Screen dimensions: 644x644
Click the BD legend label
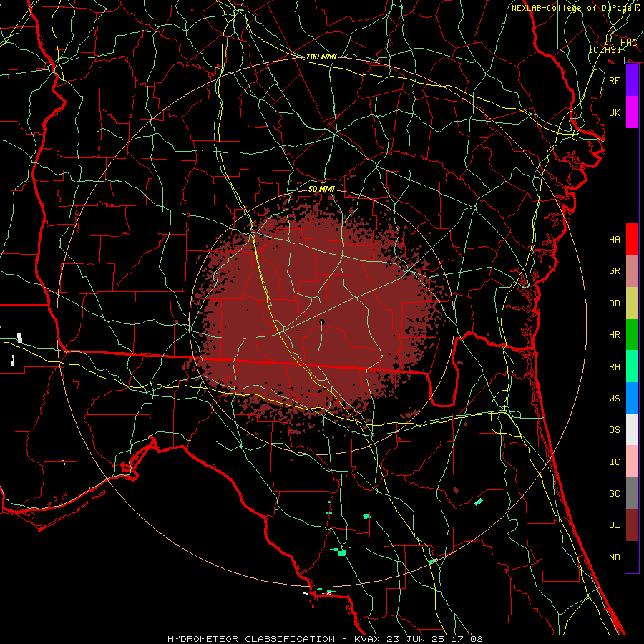(615, 303)
